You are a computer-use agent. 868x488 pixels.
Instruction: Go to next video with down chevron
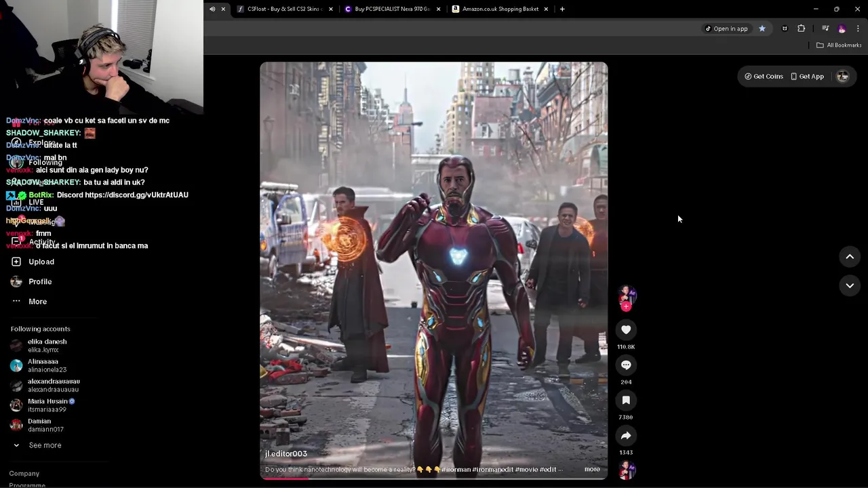tap(850, 285)
